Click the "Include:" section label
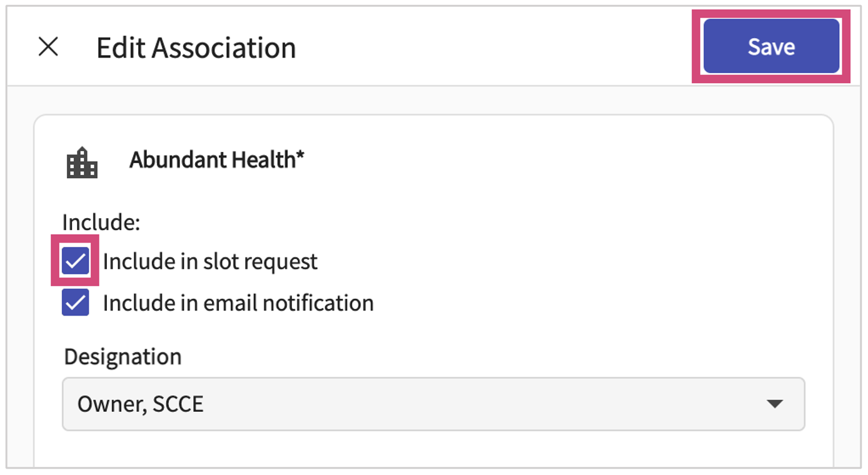 pos(101,222)
